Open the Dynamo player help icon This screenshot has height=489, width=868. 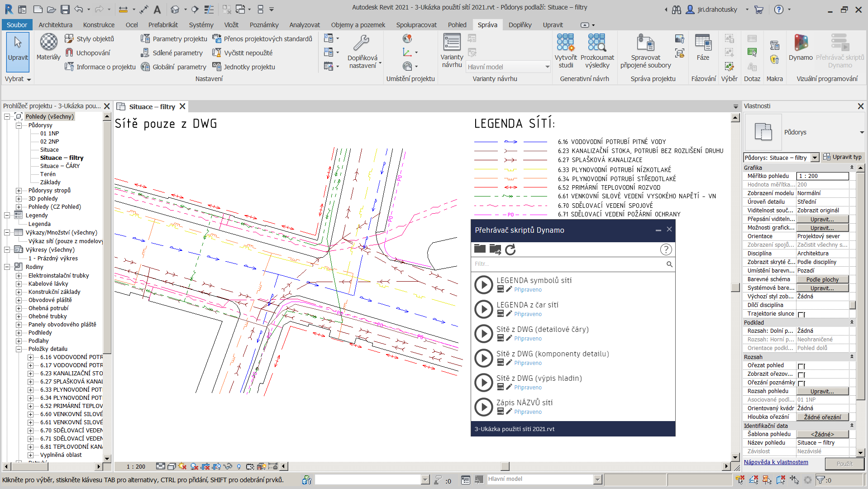(x=666, y=249)
